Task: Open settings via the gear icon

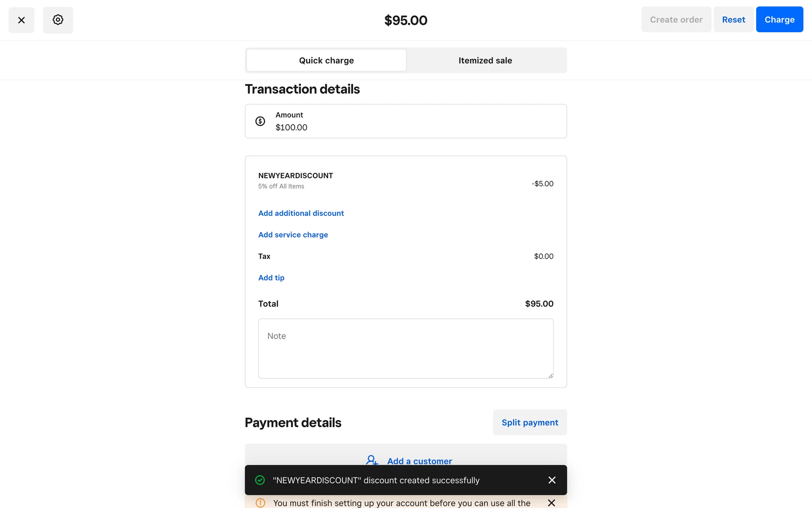Action: point(58,20)
